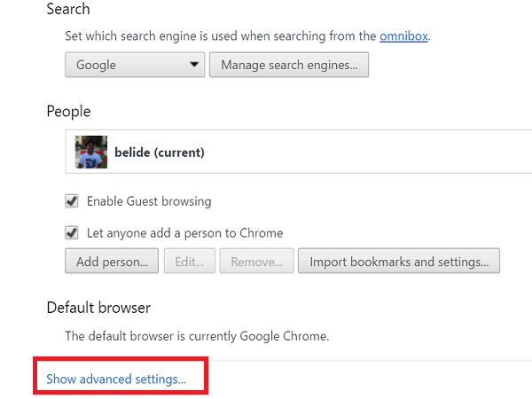Toggle the Enable Guest browsing checkbox
This screenshot has height=399, width=532.
[73, 201]
